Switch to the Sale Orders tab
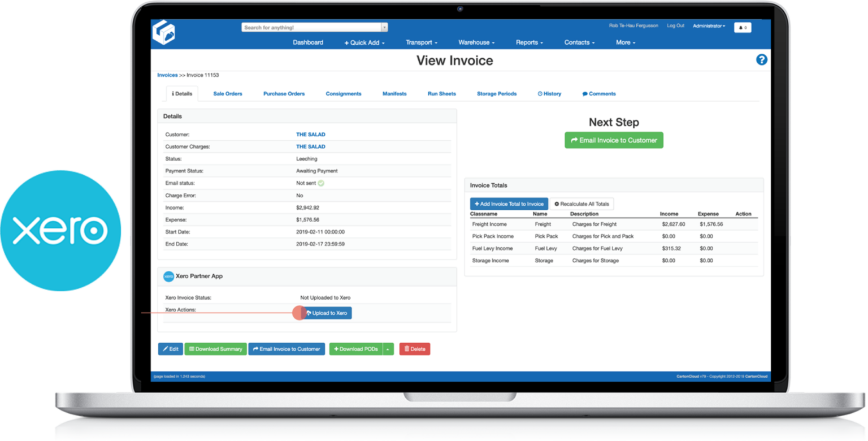 pos(228,93)
